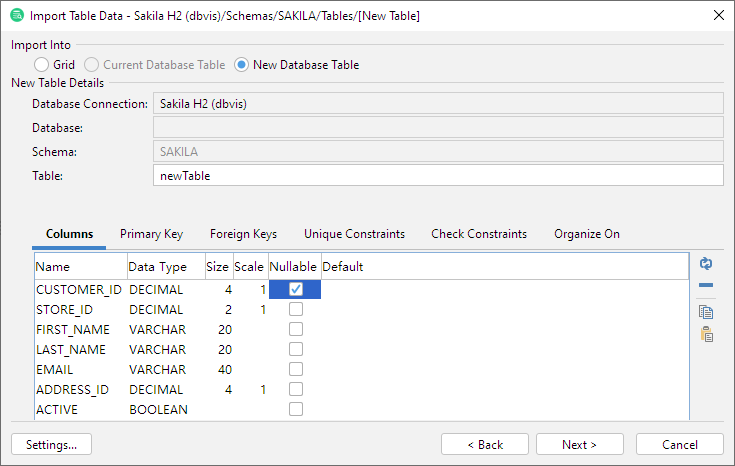
Task: Click the copy icon beside columns grid
Action: click(706, 312)
